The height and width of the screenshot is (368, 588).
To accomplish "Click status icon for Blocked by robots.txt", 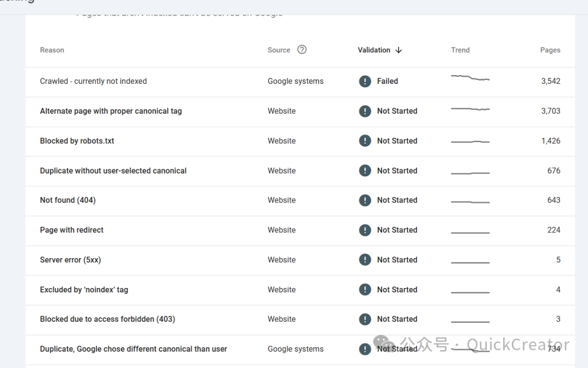I will click(x=365, y=141).
